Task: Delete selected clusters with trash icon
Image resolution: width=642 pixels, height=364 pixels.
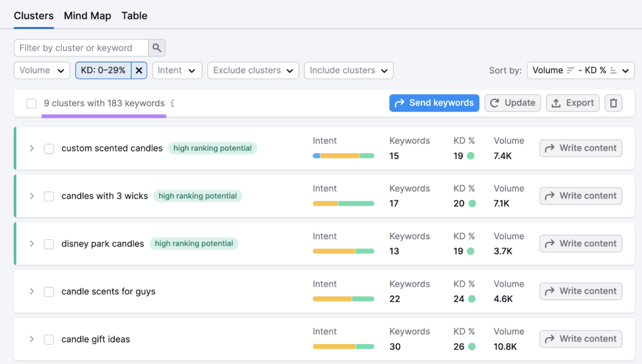Action: [x=613, y=103]
